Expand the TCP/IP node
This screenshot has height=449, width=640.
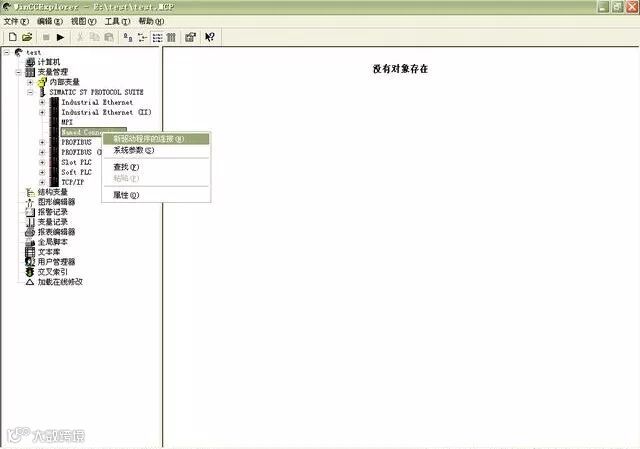[42, 182]
